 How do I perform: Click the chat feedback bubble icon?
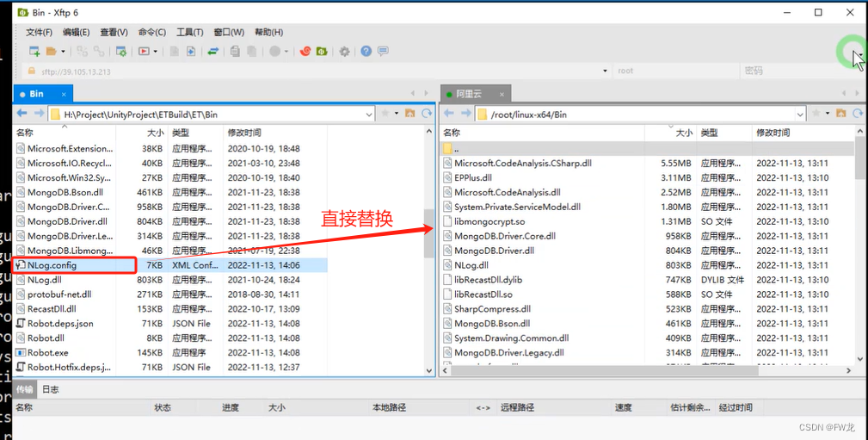point(383,52)
